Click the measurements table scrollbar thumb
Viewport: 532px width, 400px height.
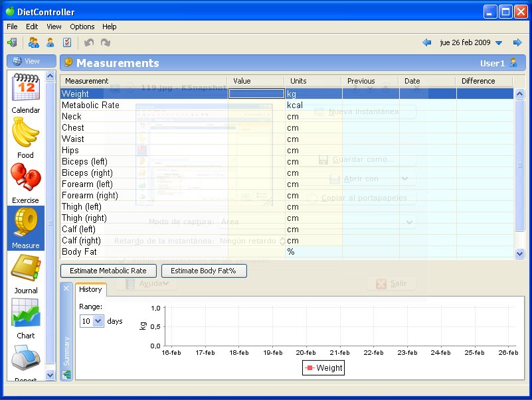point(519,165)
